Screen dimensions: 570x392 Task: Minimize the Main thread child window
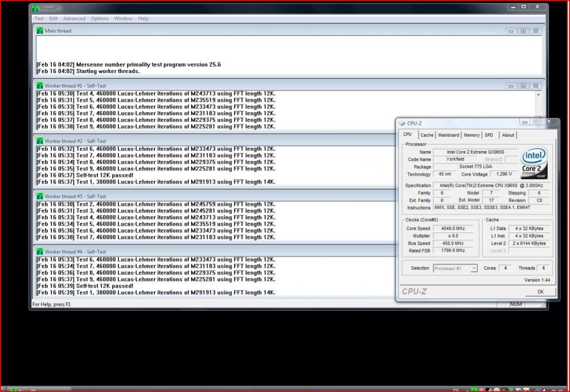pyautogui.click(x=511, y=31)
